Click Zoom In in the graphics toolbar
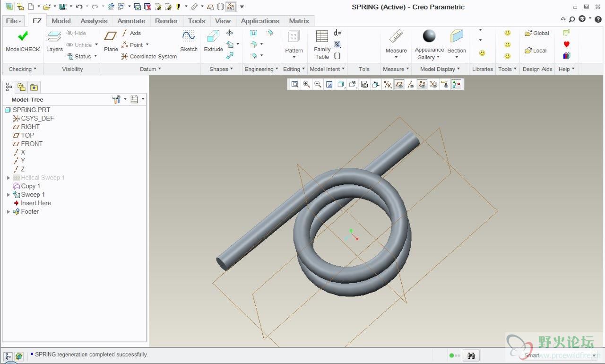 coord(306,84)
